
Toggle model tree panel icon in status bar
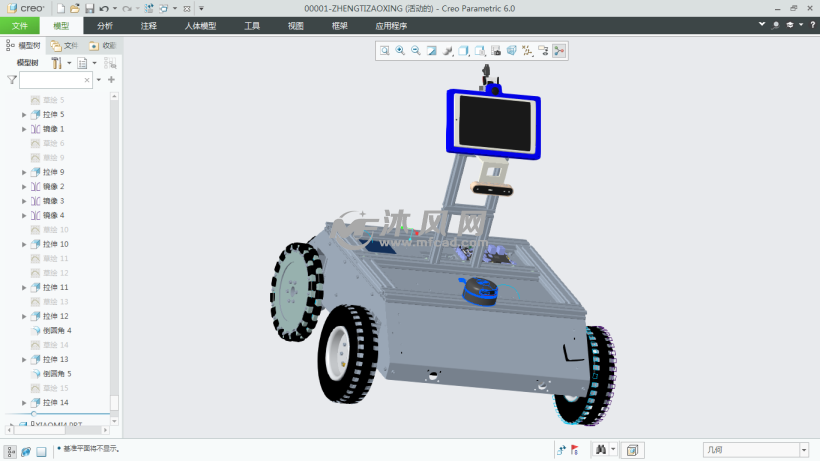[10, 451]
